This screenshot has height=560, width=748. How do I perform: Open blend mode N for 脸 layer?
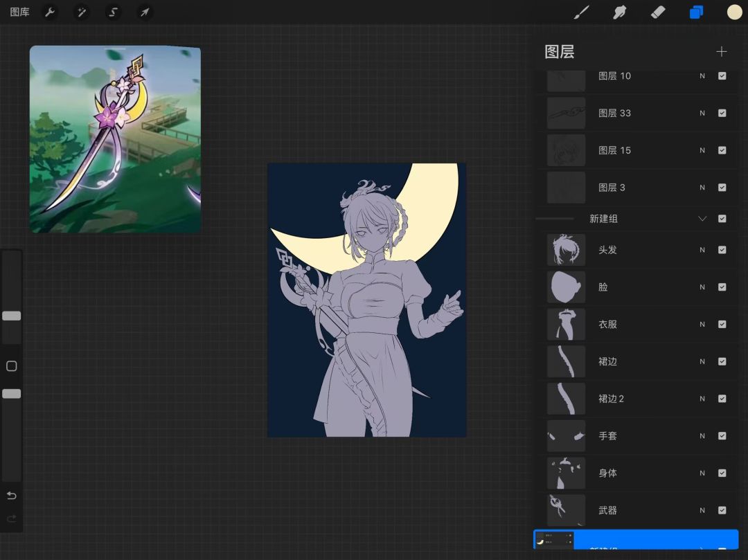(x=702, y=287)
